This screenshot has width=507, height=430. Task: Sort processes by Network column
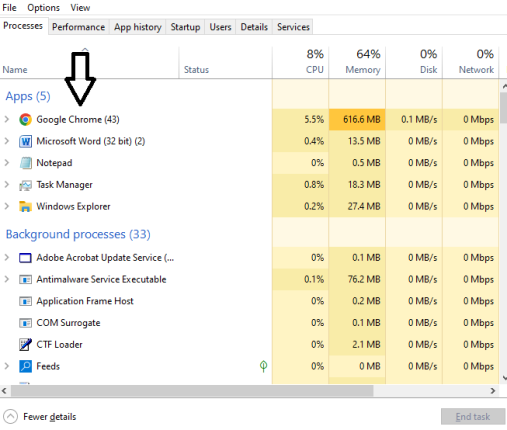tap(471, 63)
